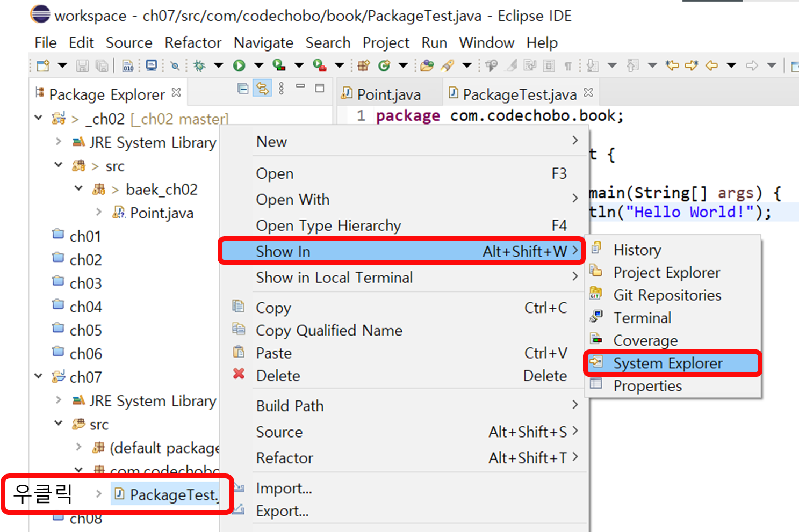
Task: Click Point.java in the Package Explorer tree
Action: (162, 213)
